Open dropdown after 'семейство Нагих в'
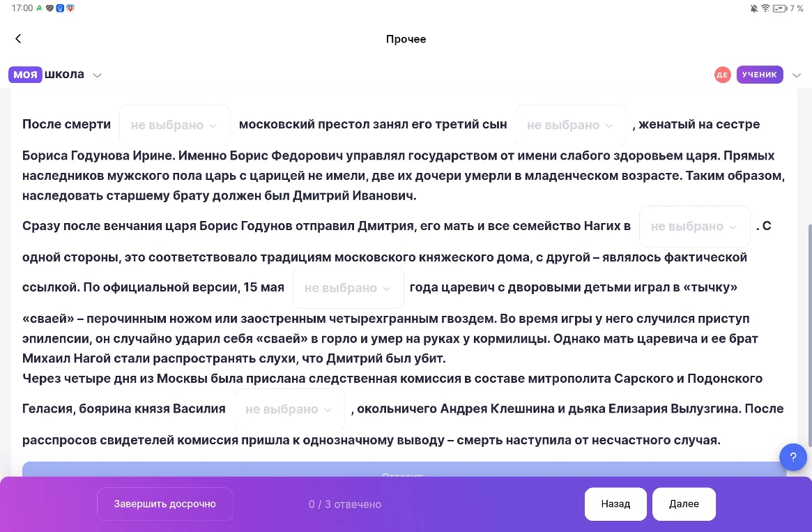 [694, 227]
